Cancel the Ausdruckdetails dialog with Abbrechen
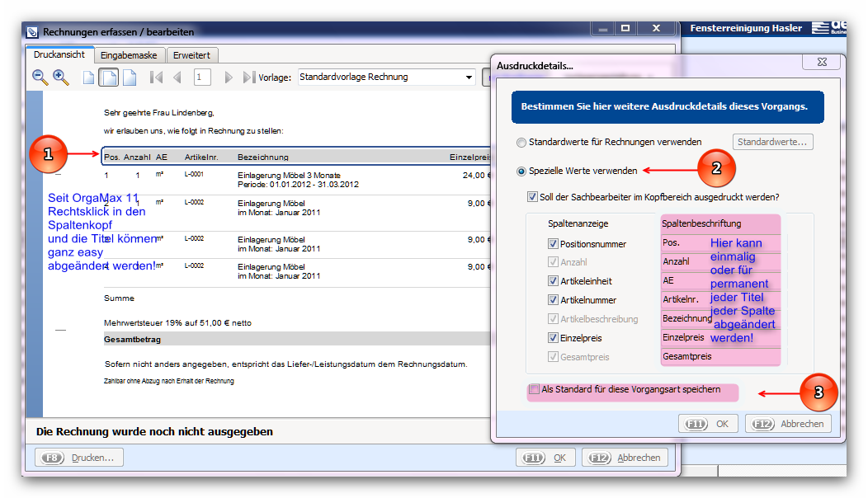 click(788, 424)
